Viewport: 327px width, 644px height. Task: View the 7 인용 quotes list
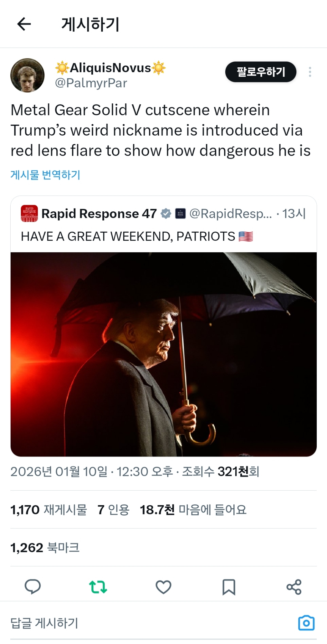pyautogui.click(x=113, y=510)
